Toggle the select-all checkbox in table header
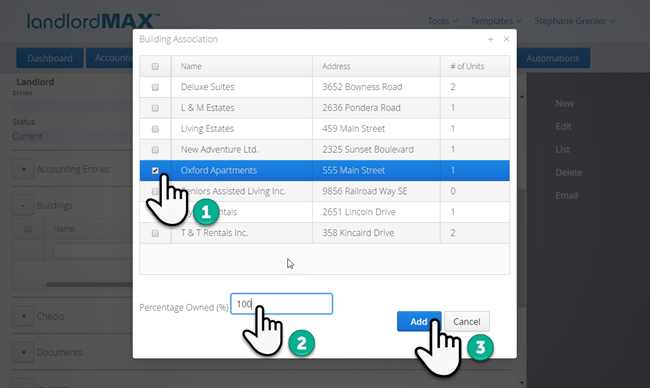 (x=155, y=66)
